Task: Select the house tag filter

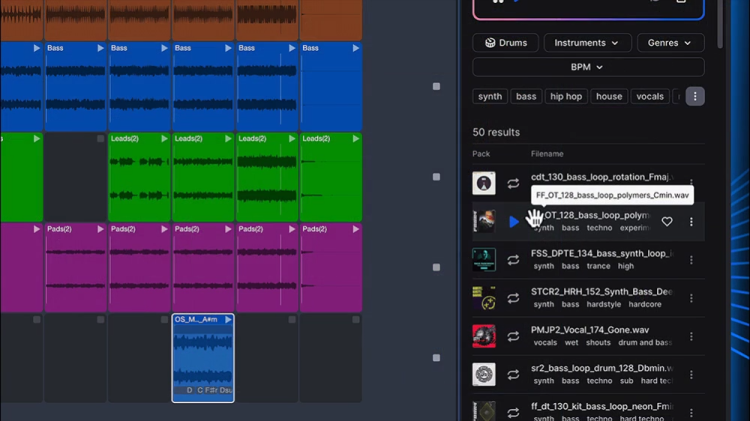Action: [x=609, y=97]
